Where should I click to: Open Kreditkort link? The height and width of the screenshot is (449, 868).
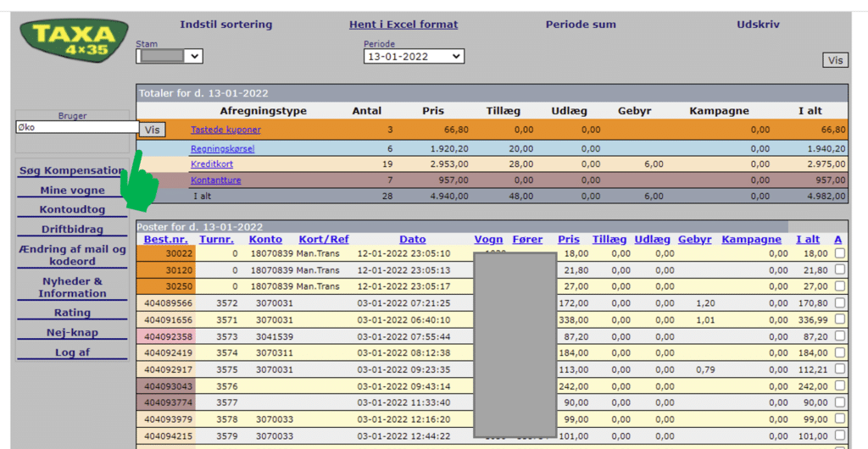pos(212,164)
